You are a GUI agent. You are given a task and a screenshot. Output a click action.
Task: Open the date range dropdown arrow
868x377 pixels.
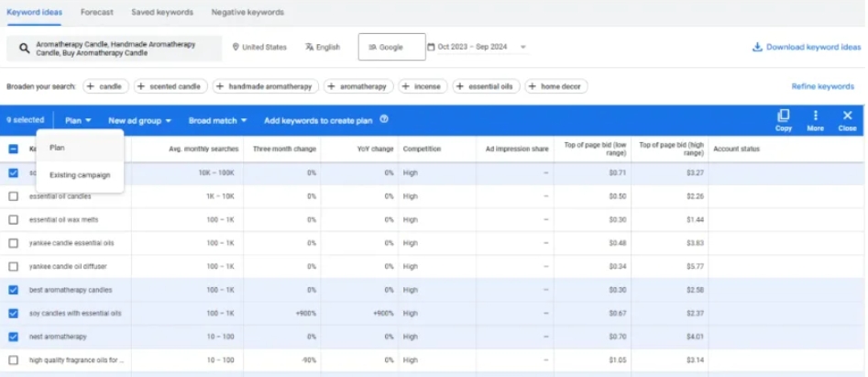coord(522,47)
